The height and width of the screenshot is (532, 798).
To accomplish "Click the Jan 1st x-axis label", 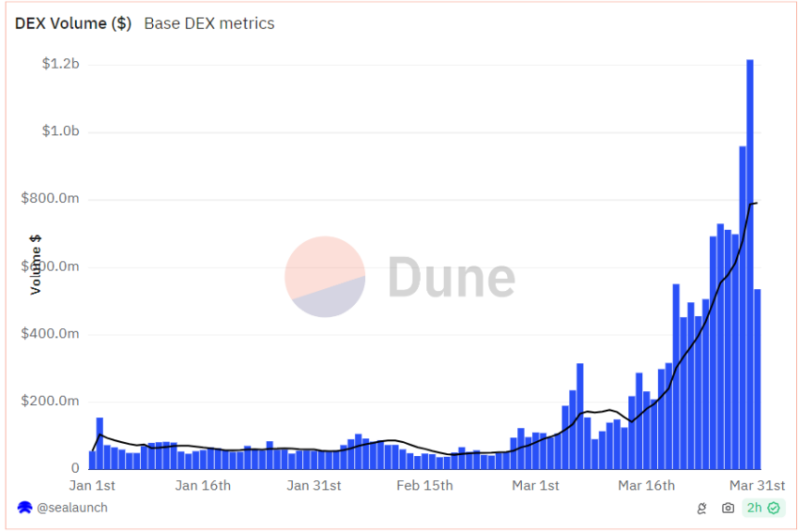I will point(92,485).
